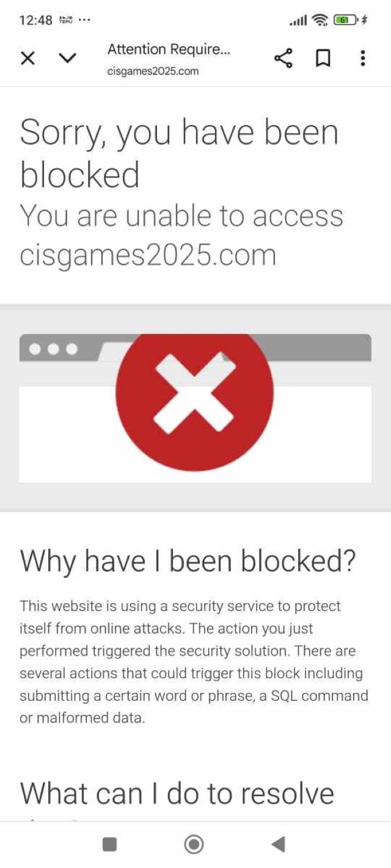Tap the share icon in toolbar
Viewport: 391px width, 868px height.
[283, 59]
